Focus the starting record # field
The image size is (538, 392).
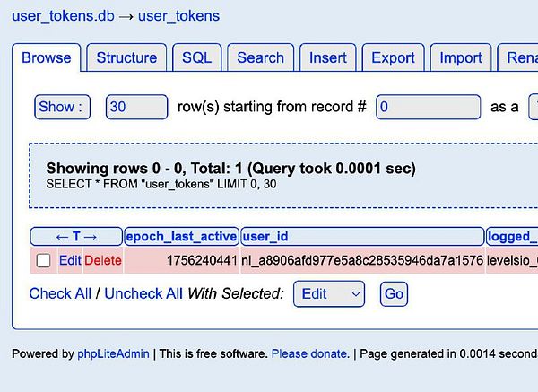click(x=429, y=107)
